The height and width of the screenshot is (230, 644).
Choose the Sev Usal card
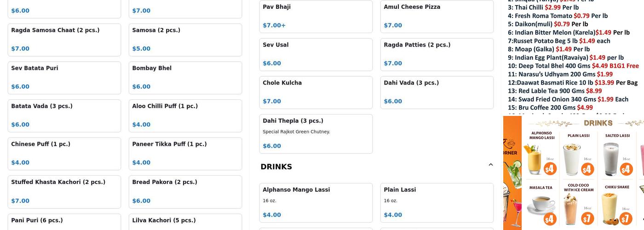(316, 54)
